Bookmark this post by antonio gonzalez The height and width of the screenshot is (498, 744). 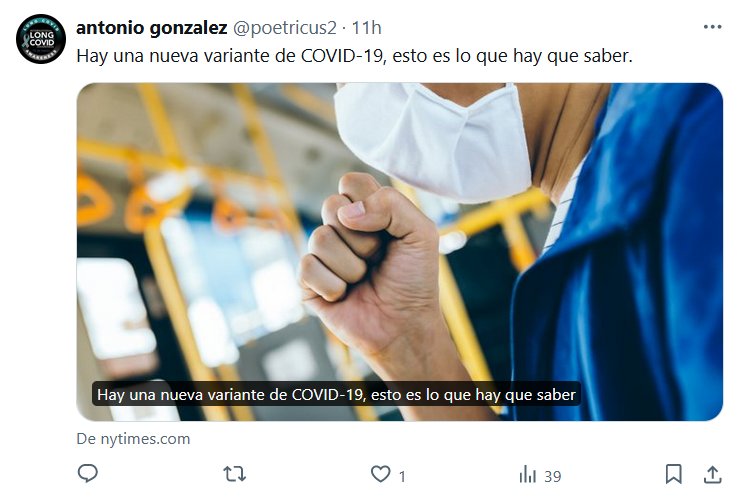pos(673,474)
